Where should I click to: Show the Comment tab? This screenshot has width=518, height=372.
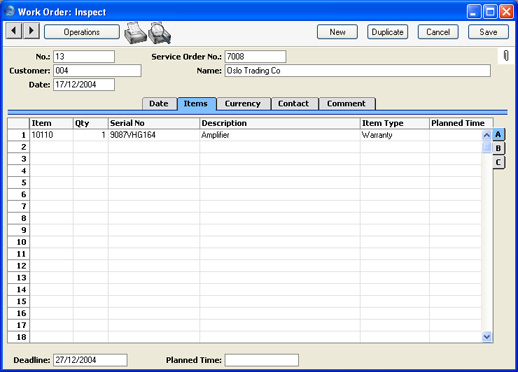click(x=346, y=104)
